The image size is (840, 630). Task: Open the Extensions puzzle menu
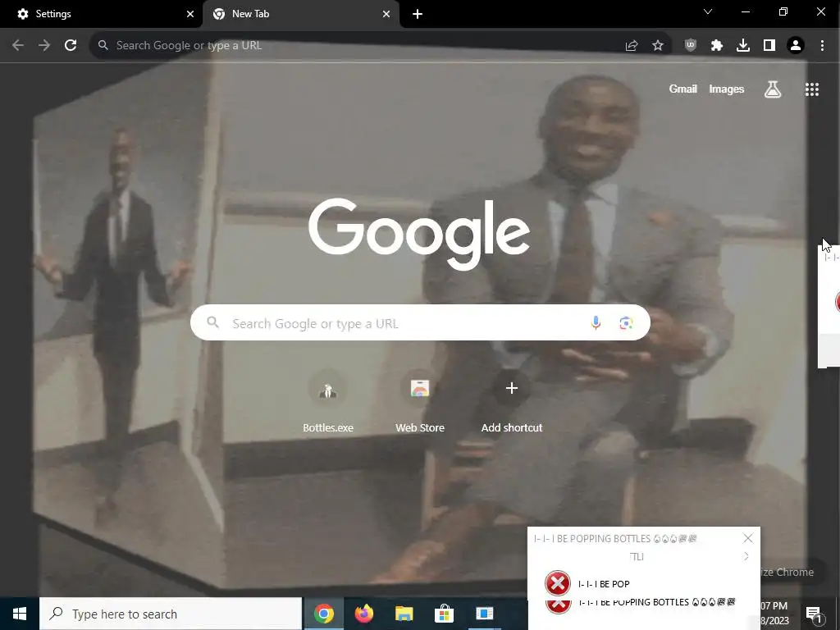tap(717, 46)
